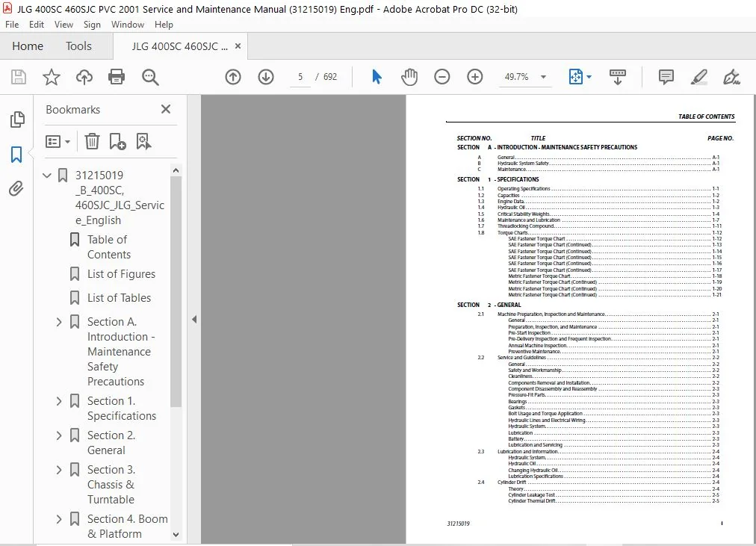Open zoom level dropdown arrow
The image size is (756, 546).
[x=543, y=77]
